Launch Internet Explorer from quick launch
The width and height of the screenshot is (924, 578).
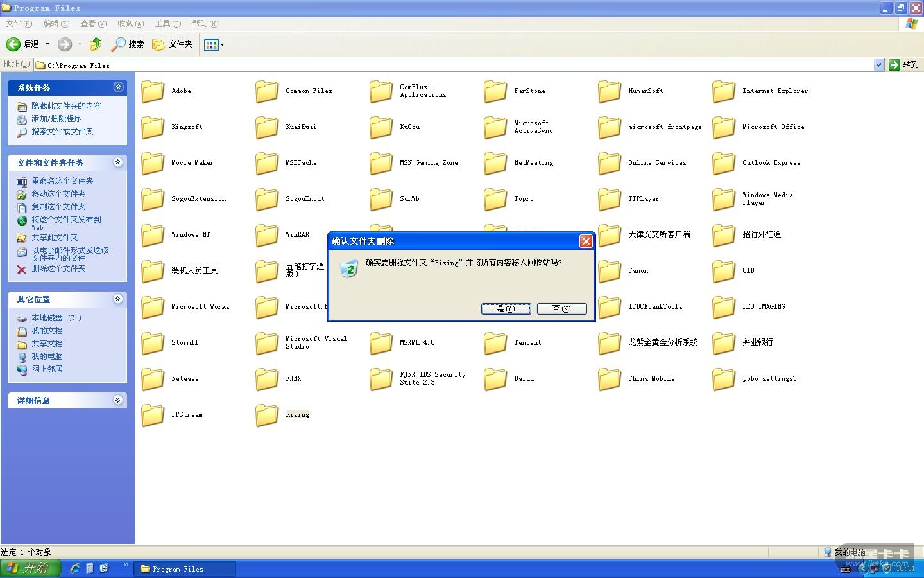pos(75,568)
